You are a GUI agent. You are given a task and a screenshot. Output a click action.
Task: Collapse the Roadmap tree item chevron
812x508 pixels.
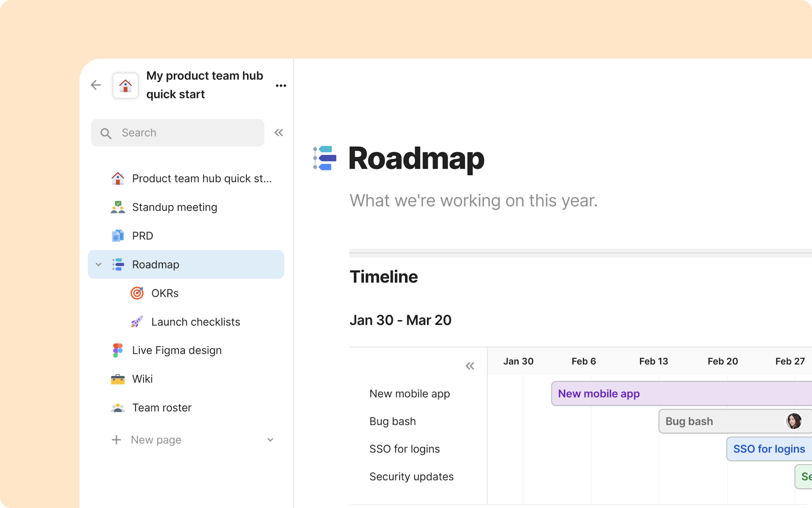pos(99,265)
